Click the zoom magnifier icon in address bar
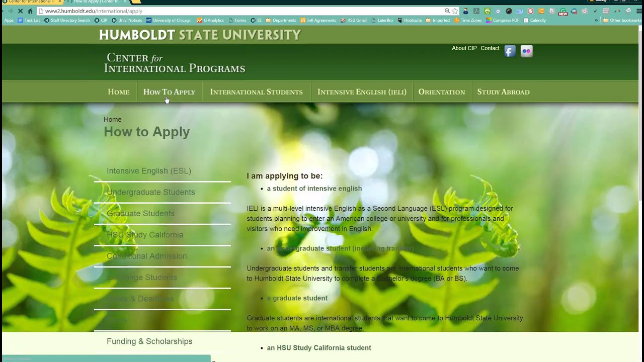644x362 pixels. click(x=447, y=11)
